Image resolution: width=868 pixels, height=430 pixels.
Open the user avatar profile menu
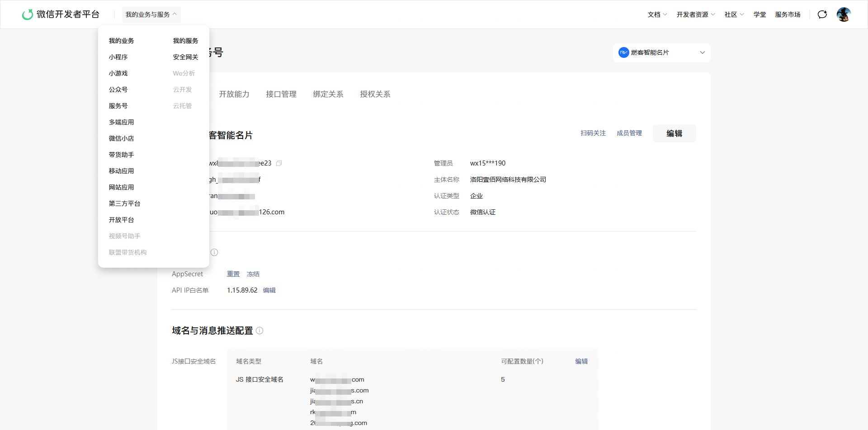(844, 14)
